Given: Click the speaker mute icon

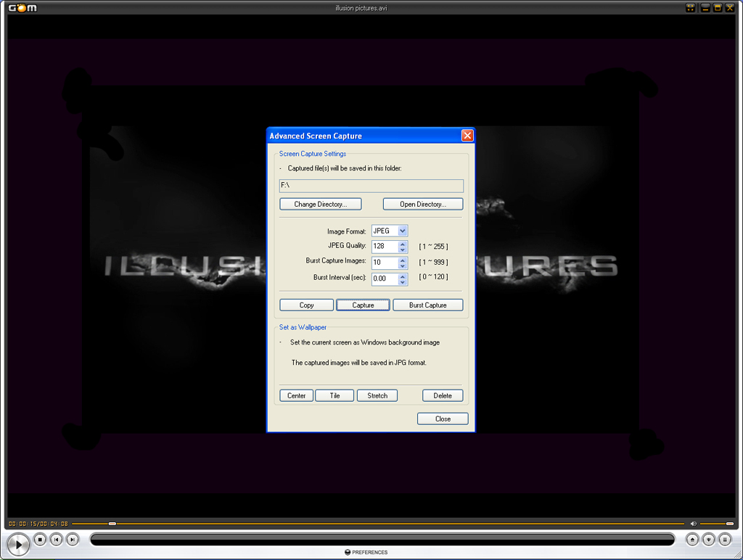Looking at the screenshot, I should (x=693, y=524).
